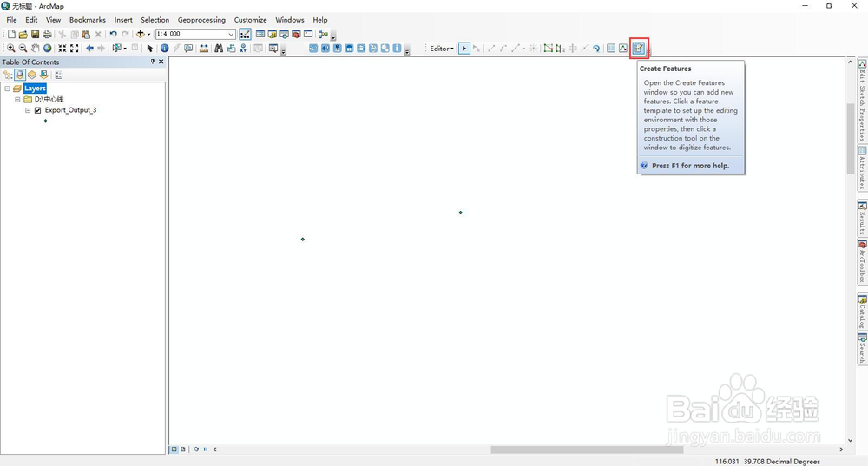Screen dimensions: 868x466
Task: Click the vertical map scrollbar thumb
Action: point(851,138)
